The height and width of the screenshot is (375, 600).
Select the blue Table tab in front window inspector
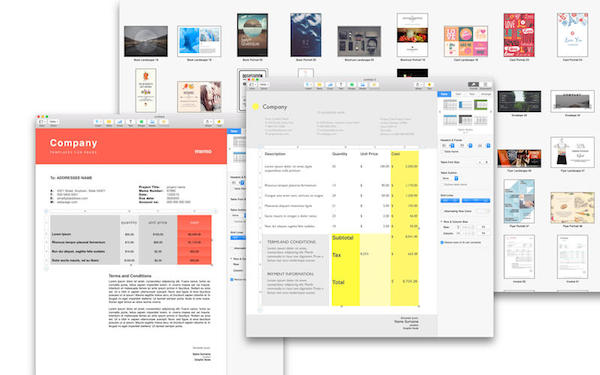pos(444,94)
